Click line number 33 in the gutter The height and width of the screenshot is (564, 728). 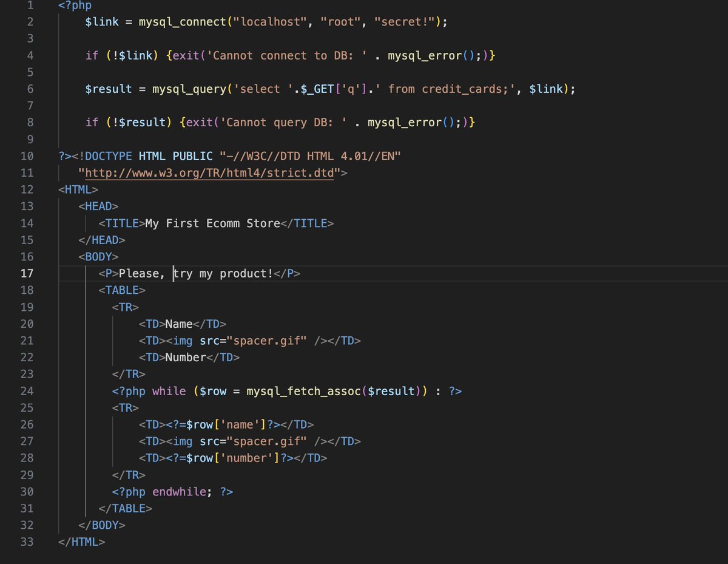tap(27, 542)
